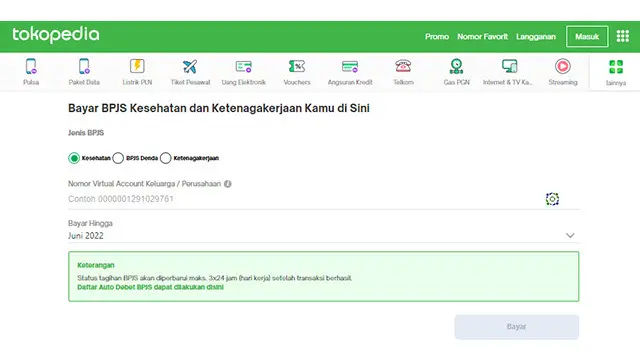Select the Streaming play icon
The height and width of the screenshot is (360, 640).
point(563,66)
